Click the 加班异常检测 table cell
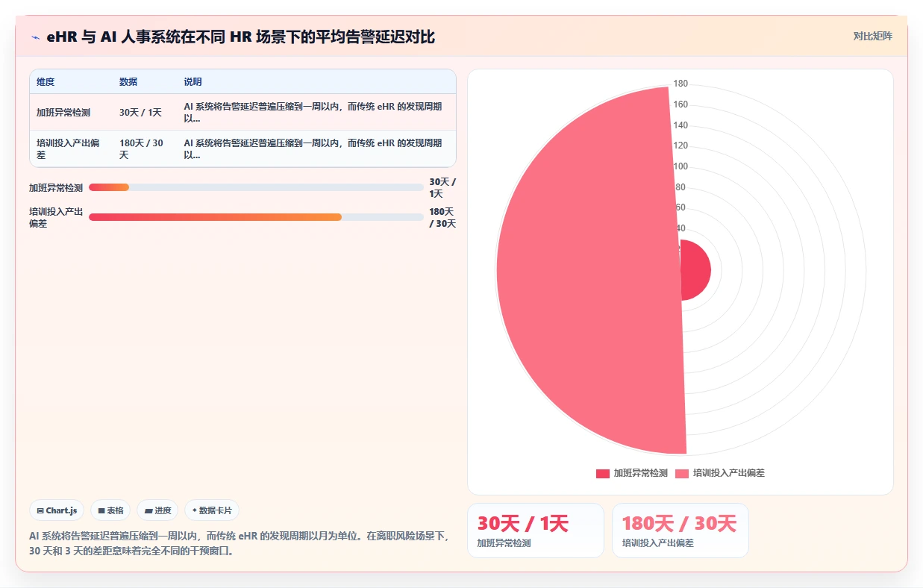 71,113
